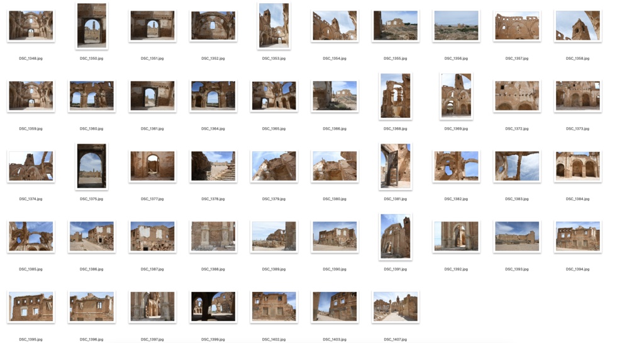Viewport: 644px width, 343px height.
Task: Select the DSC_1357.jpg thumbnail
Action: tap(517, 25)
